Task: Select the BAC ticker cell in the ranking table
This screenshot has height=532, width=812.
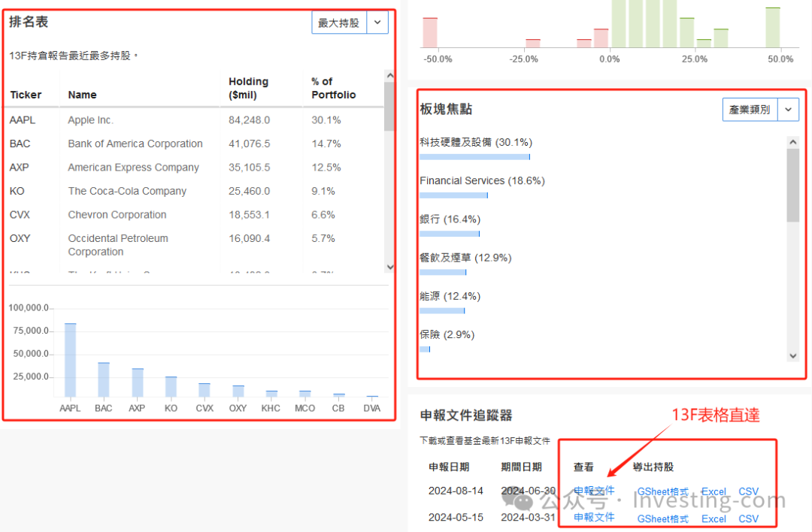Action: pyautogui.click(x=20, y=144)
